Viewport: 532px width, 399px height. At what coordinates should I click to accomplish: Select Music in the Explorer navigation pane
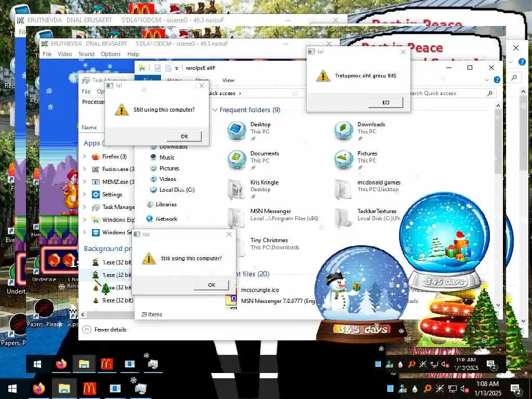[x=167, y=157]
